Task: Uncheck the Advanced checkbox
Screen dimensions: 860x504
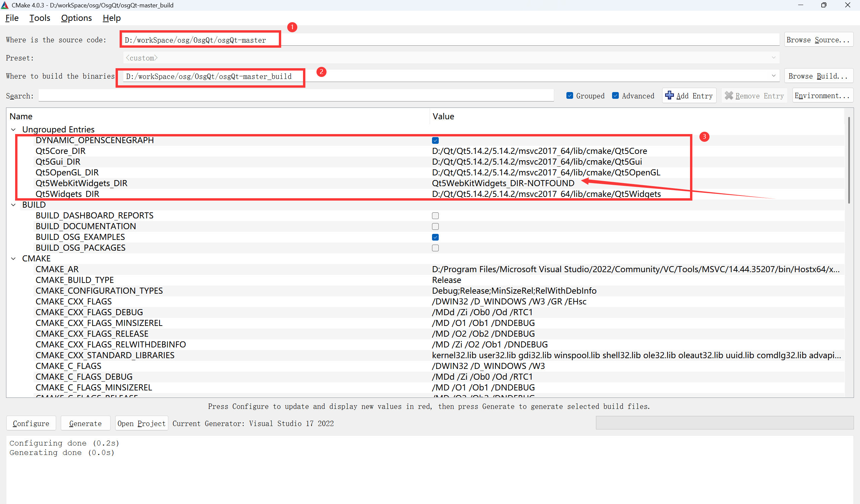Action: pyautogui.click(x=615, y=95)
